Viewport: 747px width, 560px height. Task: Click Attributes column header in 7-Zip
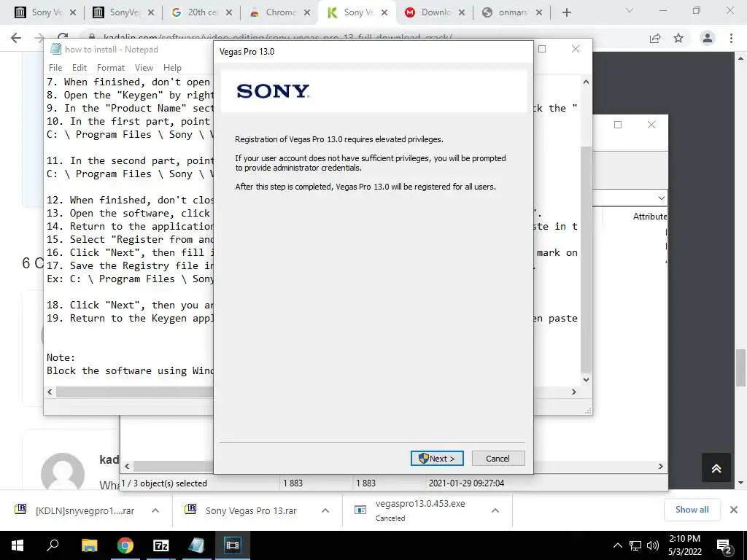649,216
